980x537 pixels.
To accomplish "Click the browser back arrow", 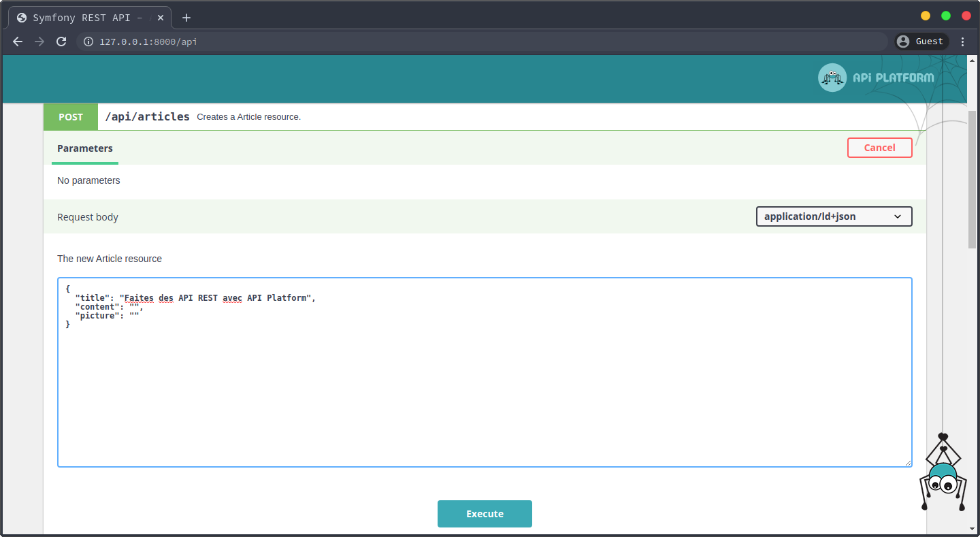I will pos(18,42).
